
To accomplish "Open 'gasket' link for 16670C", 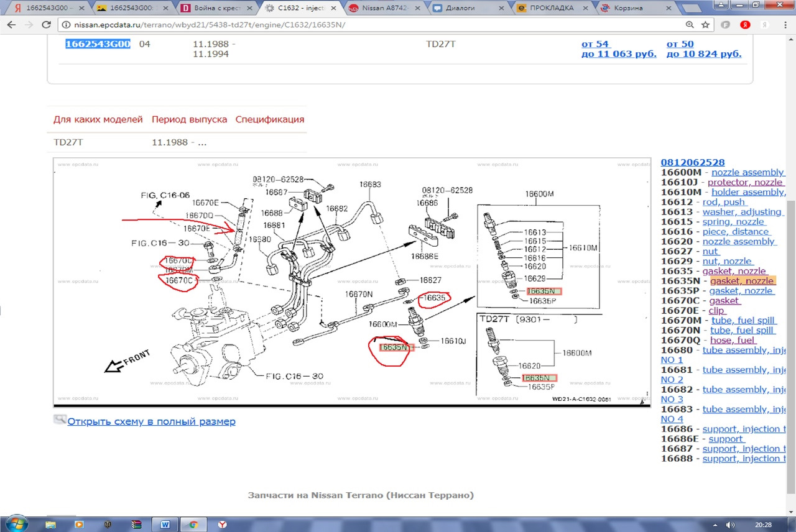I will (724, 301).
